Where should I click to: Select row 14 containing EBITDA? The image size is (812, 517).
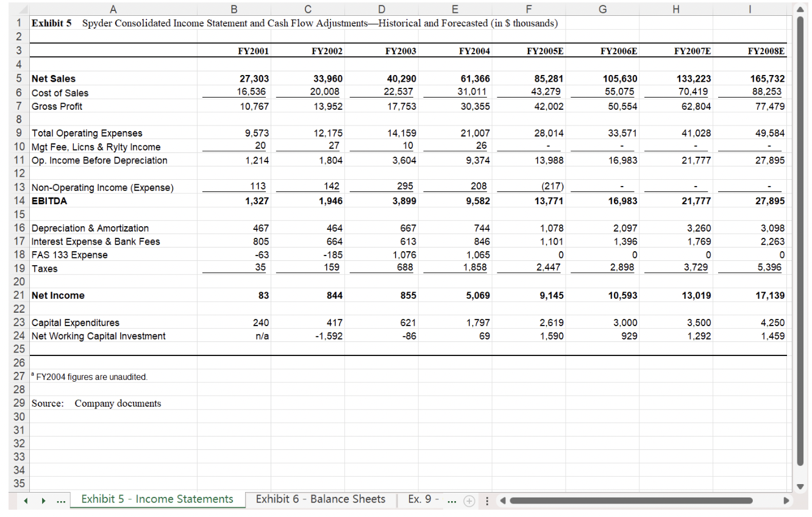(x=18, y=201)
